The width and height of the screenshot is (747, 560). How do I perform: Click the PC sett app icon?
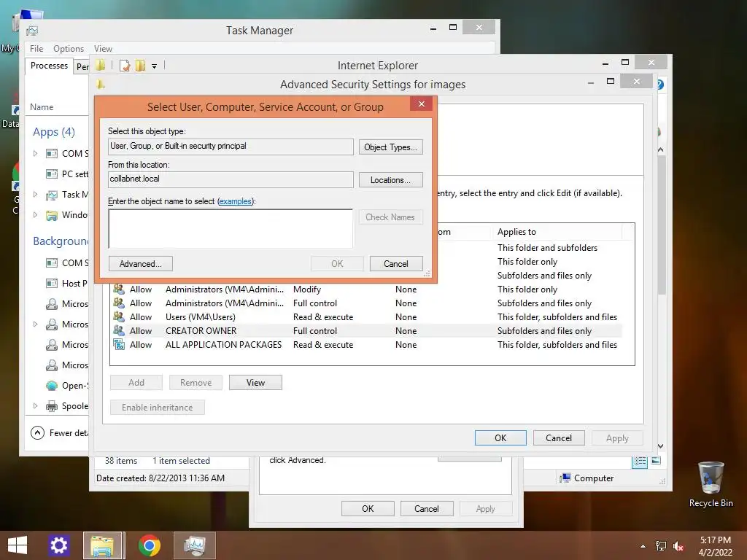coord(52,174)
